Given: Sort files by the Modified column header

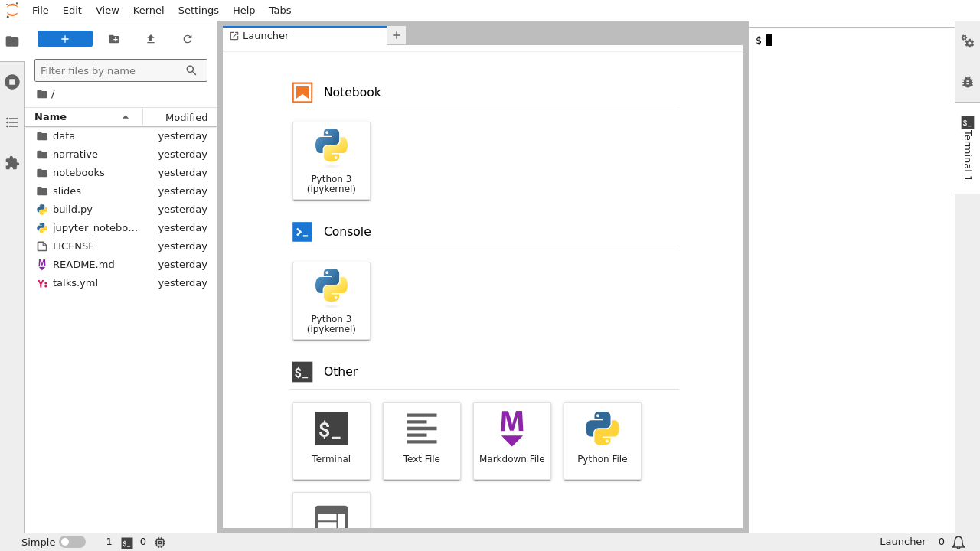Looking at the screenshot, I should point(180,117).
